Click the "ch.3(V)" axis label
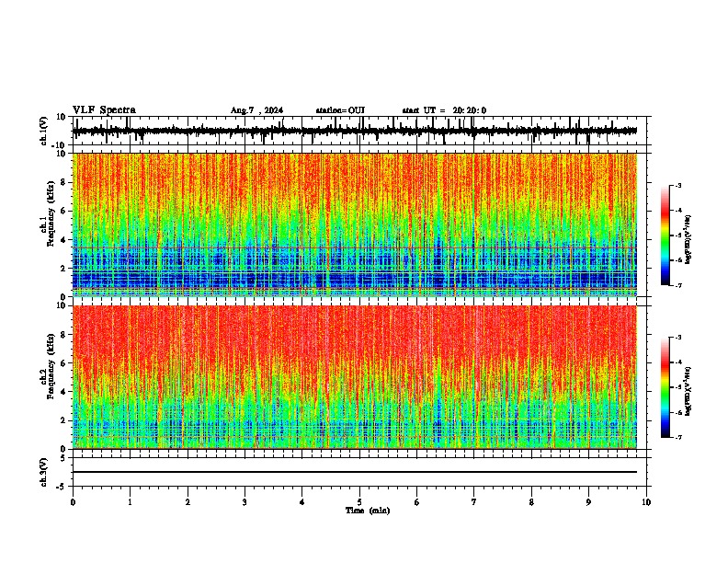 [x=44, y=472]
